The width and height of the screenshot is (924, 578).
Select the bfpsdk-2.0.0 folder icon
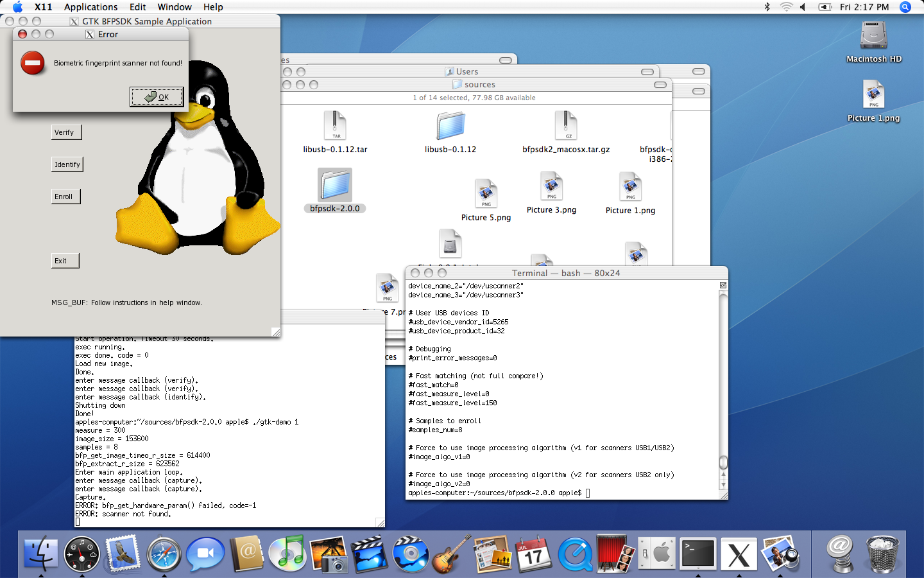coord(335,186)
